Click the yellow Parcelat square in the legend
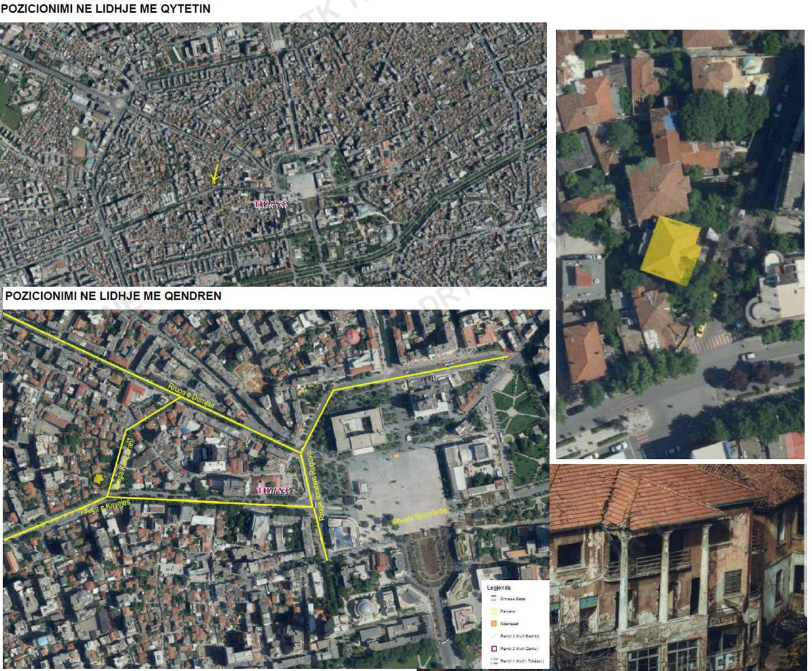The image size is (812, 671). (494, 611)
